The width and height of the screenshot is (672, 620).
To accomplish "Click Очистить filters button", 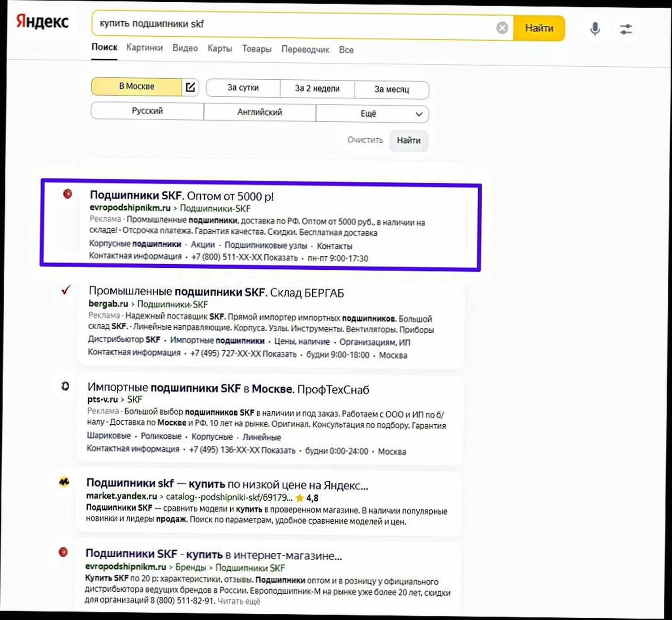I will [365, 140].
